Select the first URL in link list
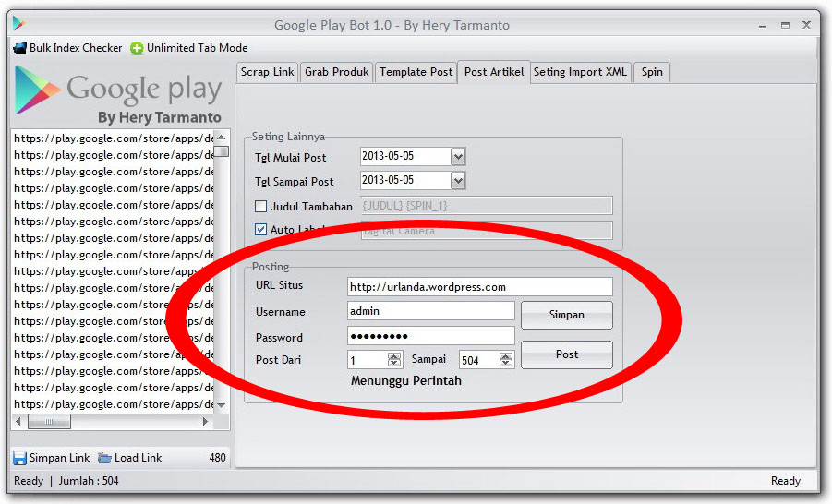 pos(113,138)
